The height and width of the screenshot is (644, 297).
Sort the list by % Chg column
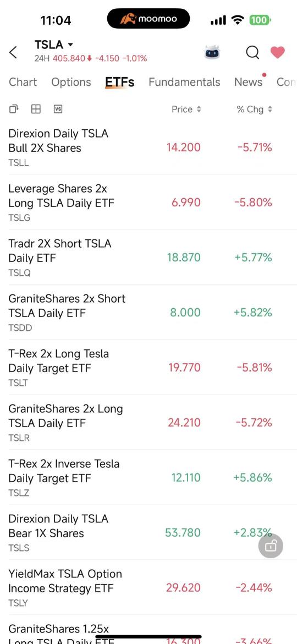coord(254,109)
